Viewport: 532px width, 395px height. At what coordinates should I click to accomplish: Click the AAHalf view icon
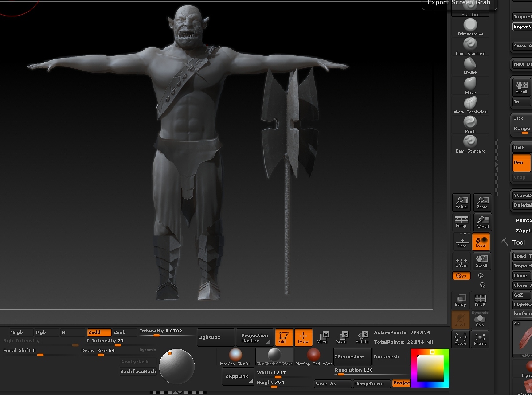482,222
